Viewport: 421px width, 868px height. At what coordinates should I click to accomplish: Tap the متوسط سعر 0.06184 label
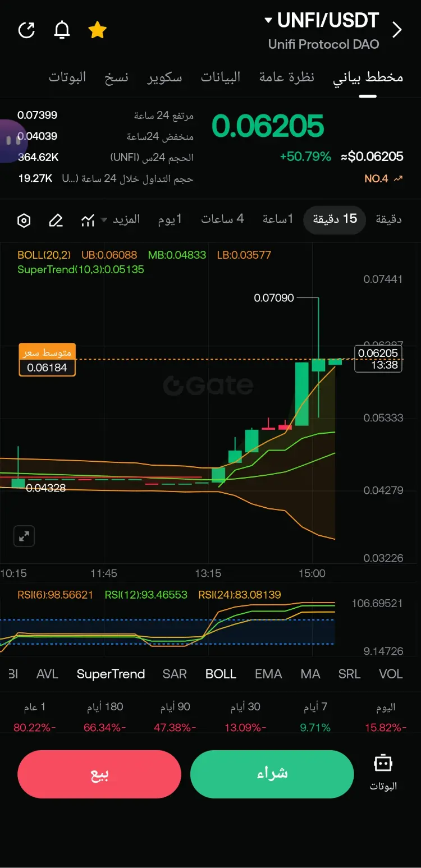click(x=47, y=360)
